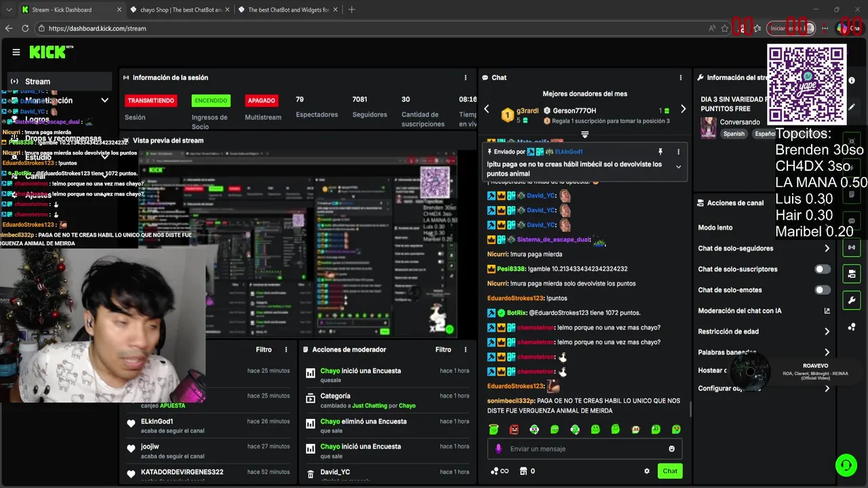Go back in browser

9,28
